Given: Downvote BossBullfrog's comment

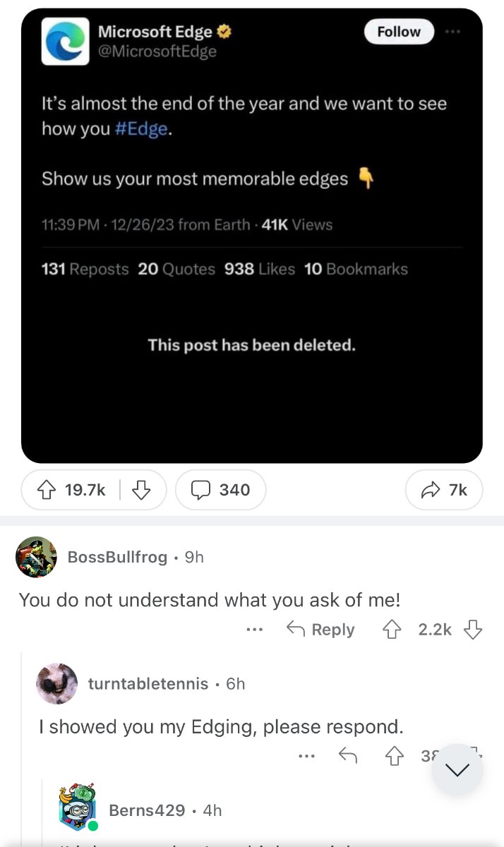Looking at the screenshot, I should tap(473, 630).
